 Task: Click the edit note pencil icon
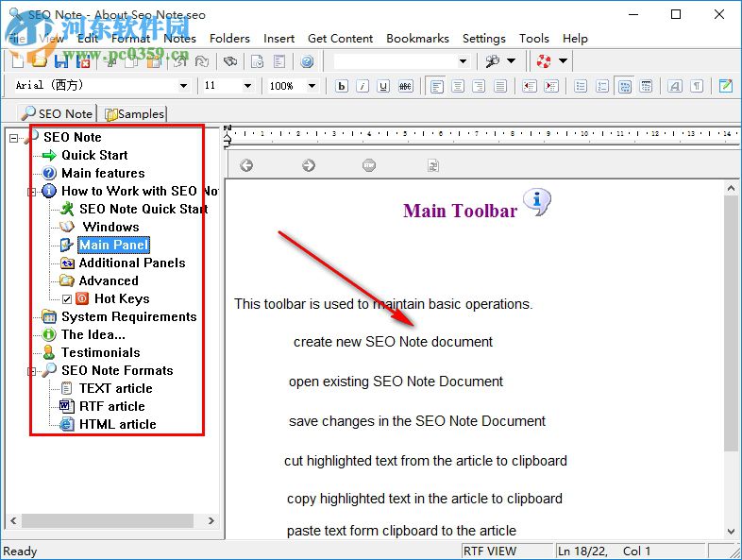(x=725, y=86)
